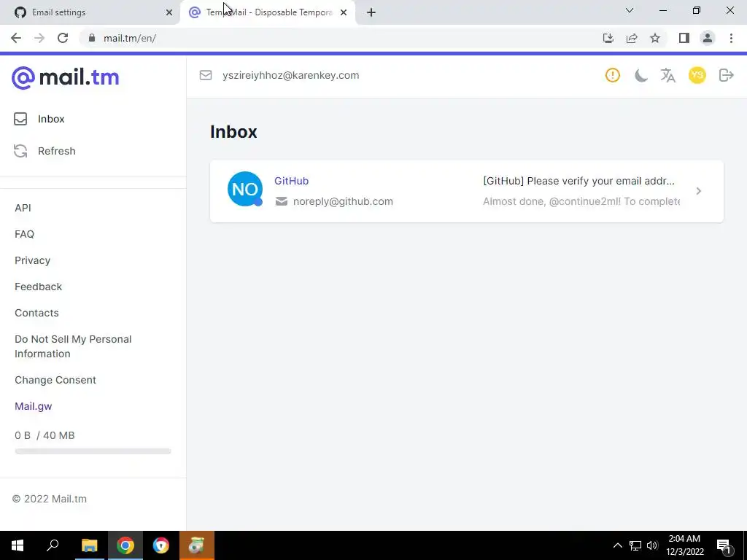Open the Chrome profile button
Screen dimensions: 747x560
click(708, 38)
